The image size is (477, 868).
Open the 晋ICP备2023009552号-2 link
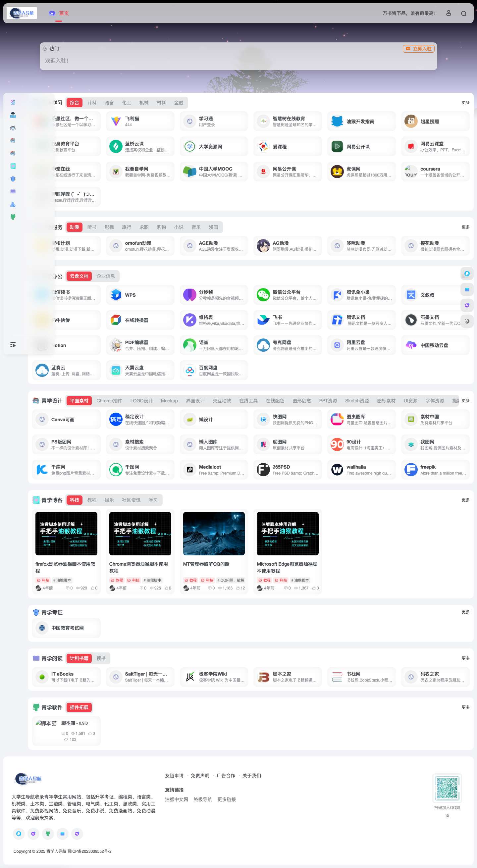pyautogui.click(x=89, y=851)
